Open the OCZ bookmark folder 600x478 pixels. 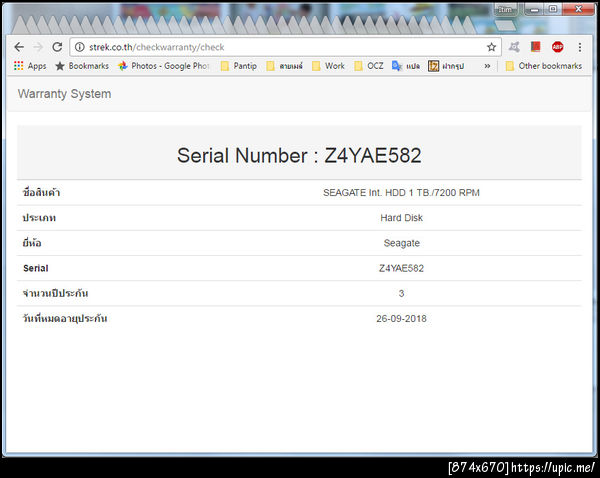369,66
